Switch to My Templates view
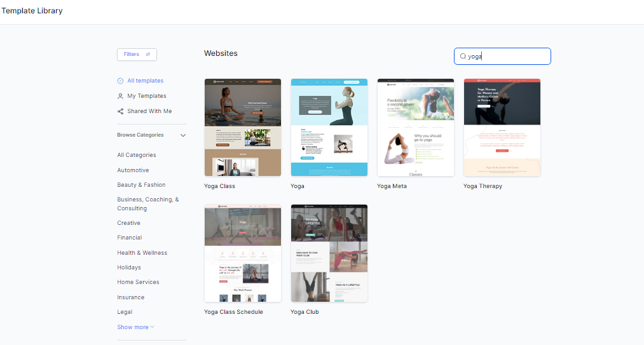 click(x=146, y=97)
